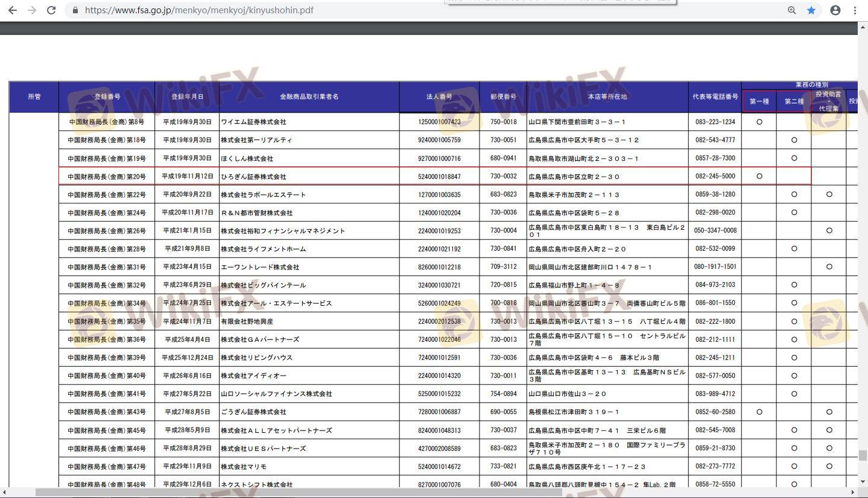The height and width of the screenshot is (498, 868).
Task: Select the ひろぎん証券株式会社 company name
Action: (253, 177)
